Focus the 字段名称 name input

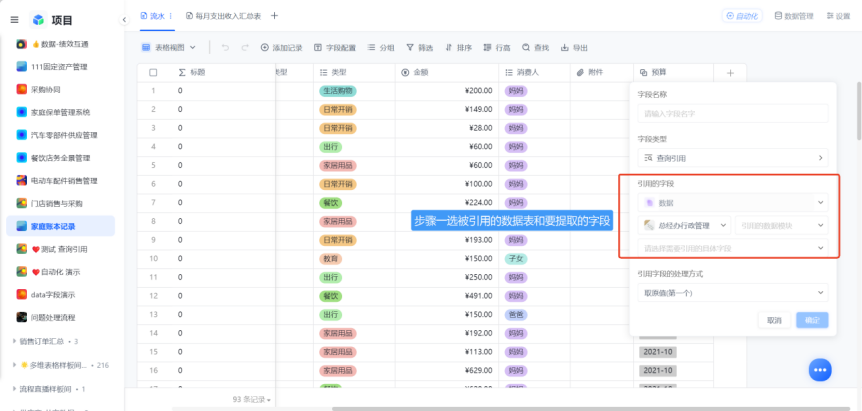click(x=733, y=114)
